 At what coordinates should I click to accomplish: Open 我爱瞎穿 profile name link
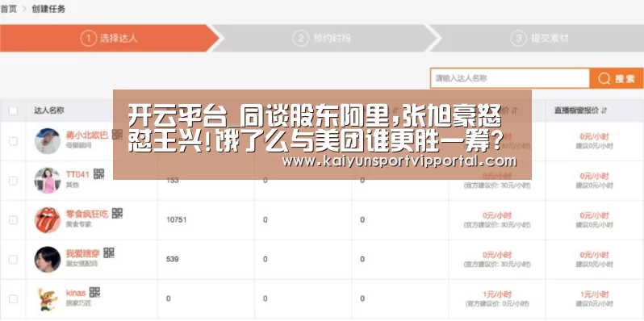click(x=82, y=253)
